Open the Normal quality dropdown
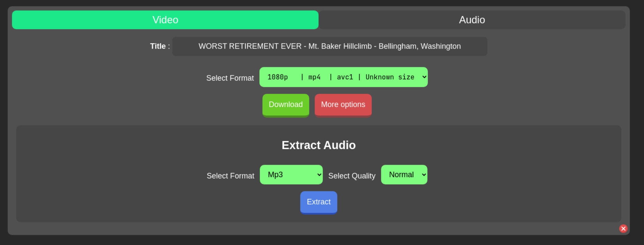This screenshot has width=644, height=245. [403, 175]
